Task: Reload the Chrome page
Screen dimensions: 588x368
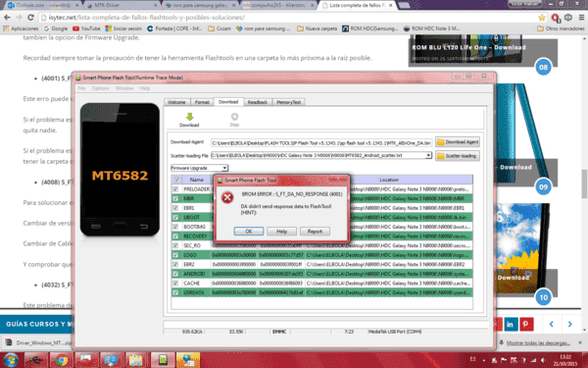Action: tap(30, 18)
